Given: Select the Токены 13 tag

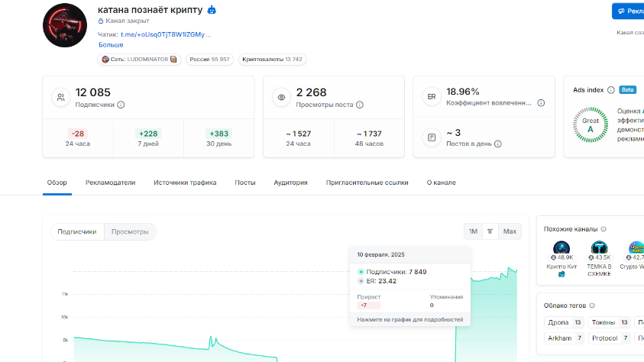Looking at the screenshot, I should coord(609,322).
